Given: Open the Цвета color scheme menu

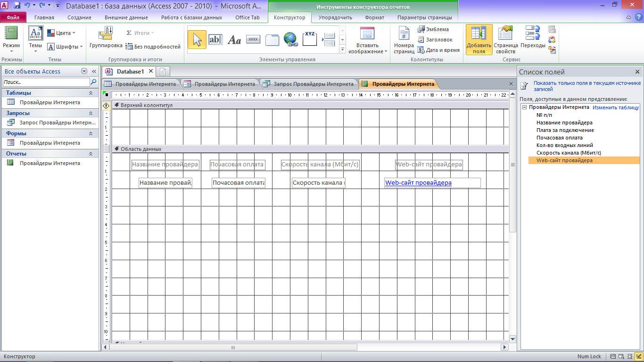Looking at the screenshot, I should [x=61, y=33].
